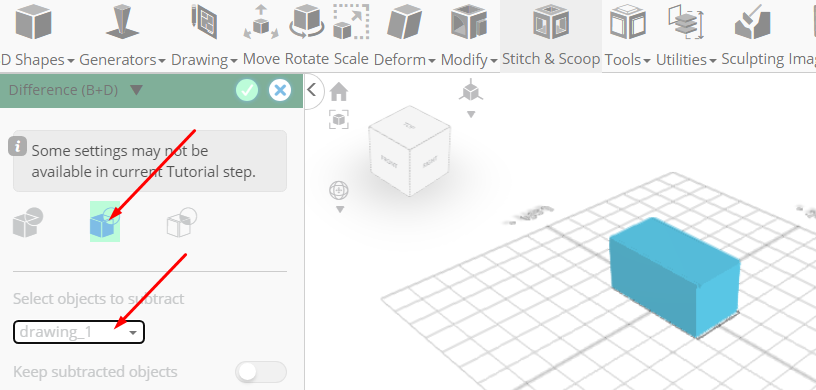Confirm Difference operation with green checkmark
Viewport: 816px width, 390px height.
click(x=247, y=91)
